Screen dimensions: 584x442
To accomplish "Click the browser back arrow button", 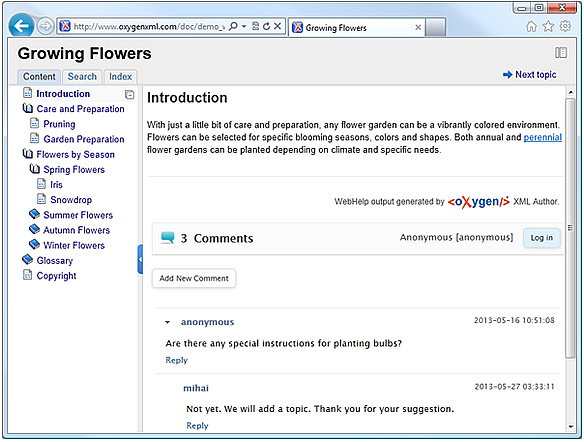I will (21, 26).
